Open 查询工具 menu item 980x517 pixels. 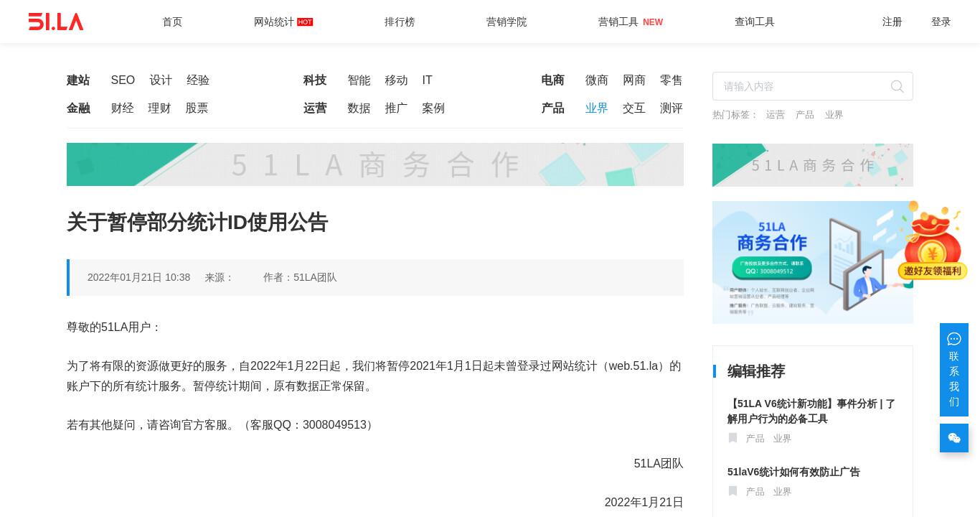pyautogui.click(x=755, y=22)
